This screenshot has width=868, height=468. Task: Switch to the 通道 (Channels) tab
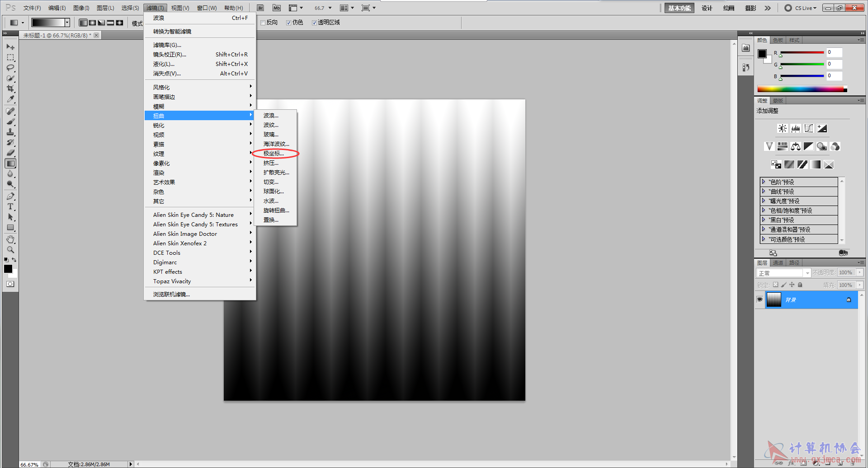pyautogui.click(x=778, y=263)
